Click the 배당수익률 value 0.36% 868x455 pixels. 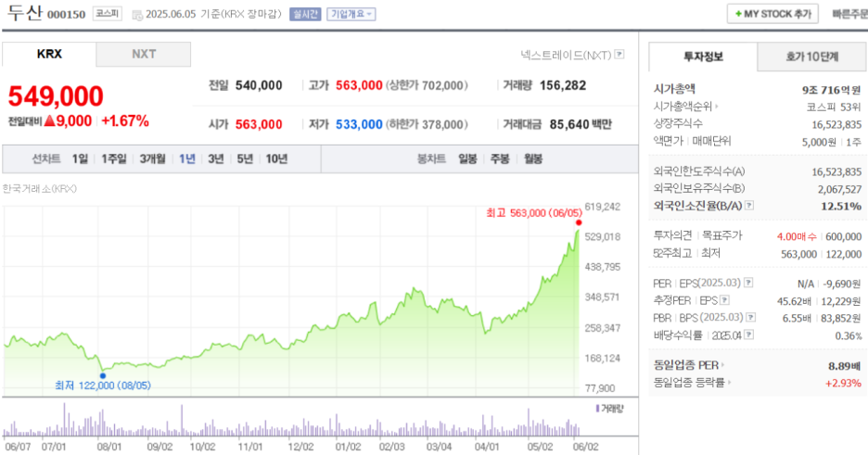(x=849, y=335)
